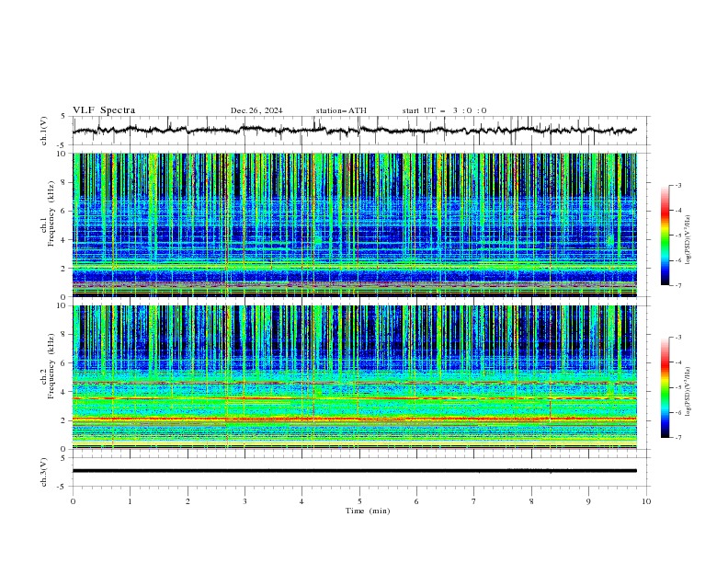Click the "-7" tick on ch.2 colorbar
Screen dimensions: 728x563
pyautogui.click(x=677, y=438)
